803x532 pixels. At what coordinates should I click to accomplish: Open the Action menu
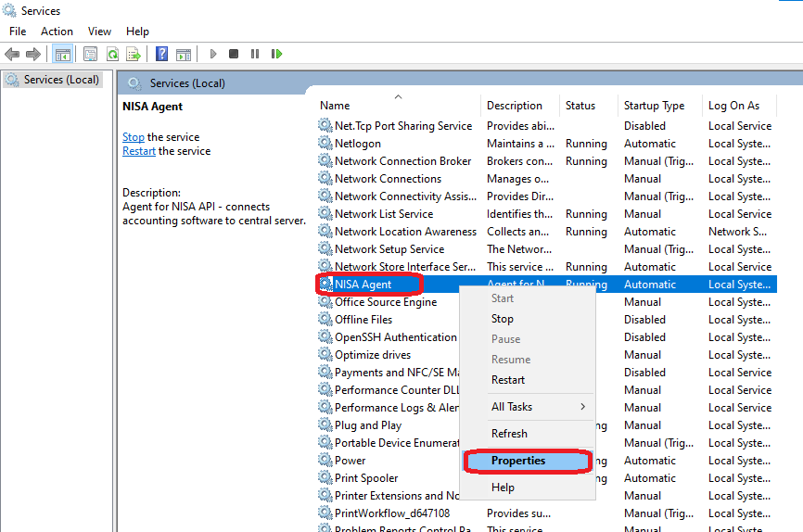[x=57, y=32]
